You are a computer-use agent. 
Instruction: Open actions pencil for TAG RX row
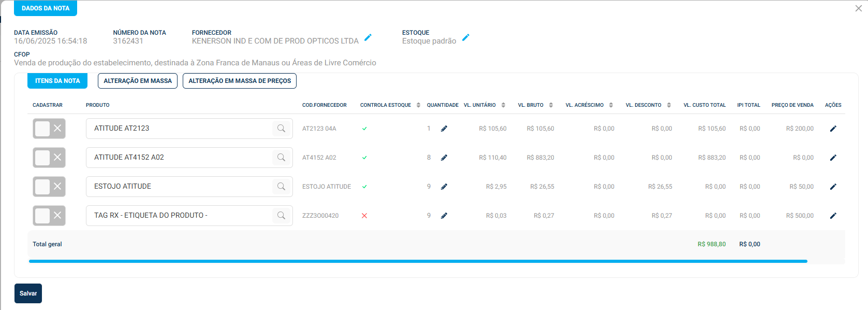pyautogui.click(x=833, y=216)
